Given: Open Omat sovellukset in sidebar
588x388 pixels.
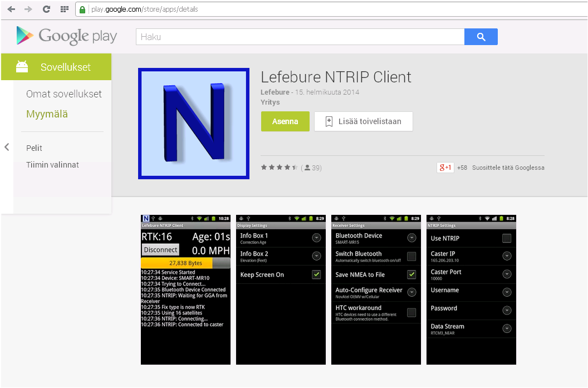Looking at the screenshot, I should click(x=63, y=94).
